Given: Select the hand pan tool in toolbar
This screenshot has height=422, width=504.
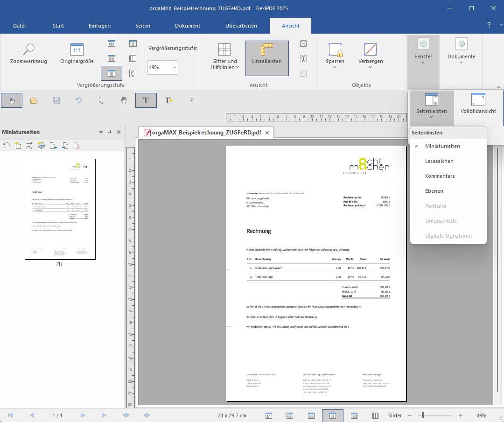Looking at the screenshot, I should (124, 100).
